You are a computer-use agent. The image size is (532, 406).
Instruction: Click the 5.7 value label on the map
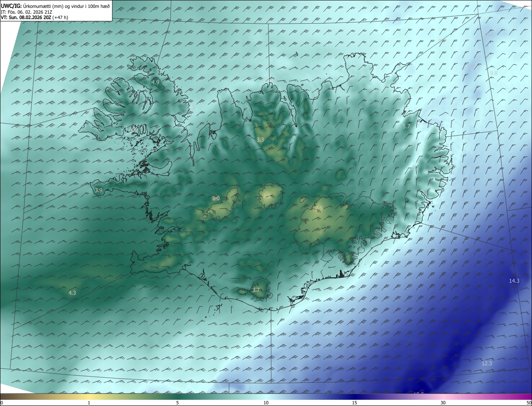point(406,126)
